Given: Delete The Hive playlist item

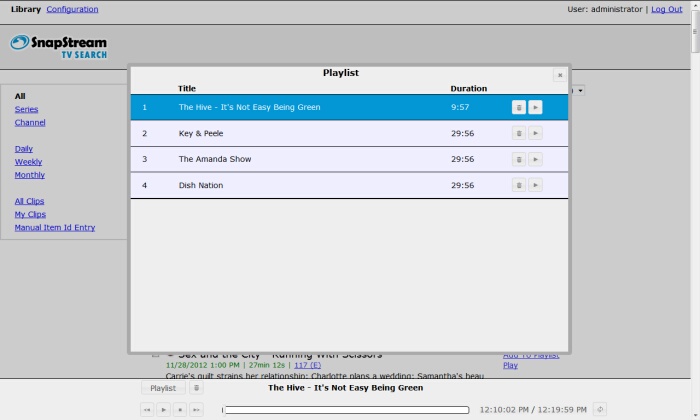Looking at the screenshot, I should pos(518,108).
